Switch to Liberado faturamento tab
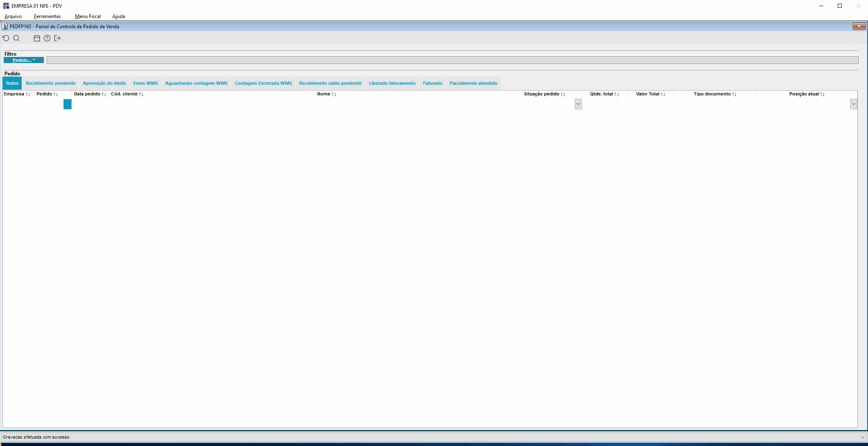The width and height of the screenshot is (868, 446). click(x=392, y=83)
